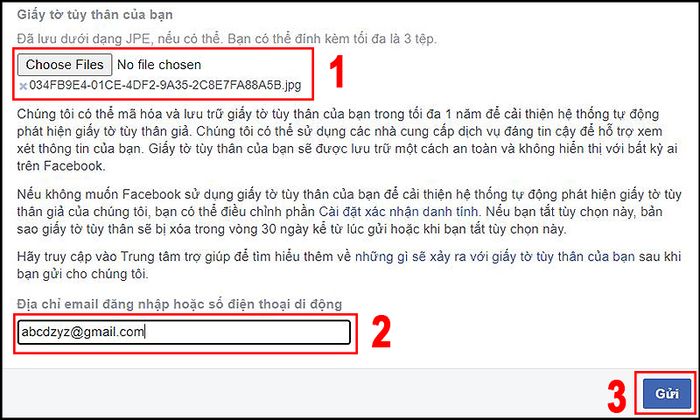Viewport: 700px width, 420px height.
Task: Open the Cài đặt xác nhận danh tính link
Action: click(398, 212)
